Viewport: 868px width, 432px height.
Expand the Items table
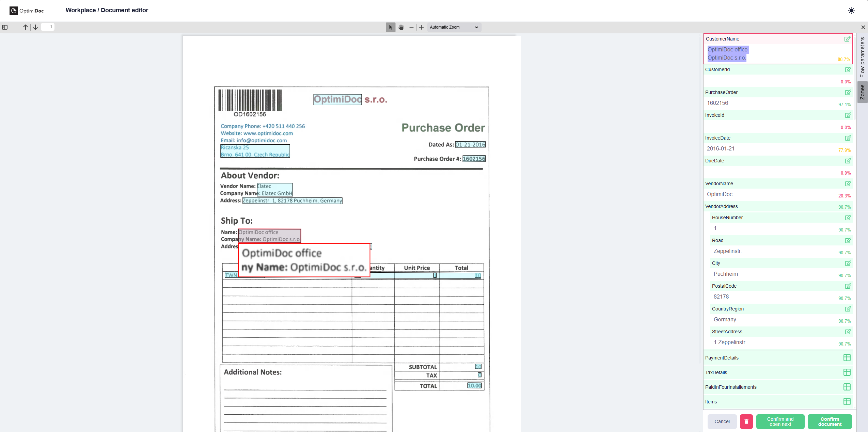pos(847,402)
